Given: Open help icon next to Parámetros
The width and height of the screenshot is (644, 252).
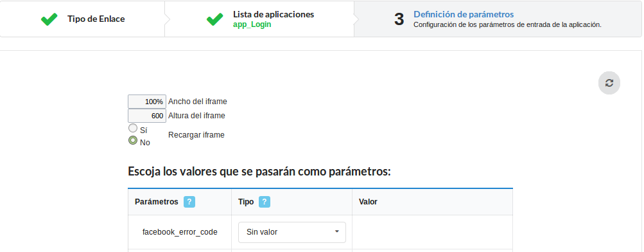Looking at the screenshot, I should (x=189, y=202).
